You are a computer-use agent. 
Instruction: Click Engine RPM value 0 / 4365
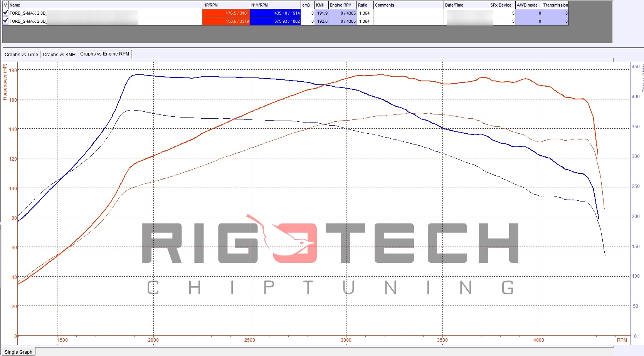(342, 13)
